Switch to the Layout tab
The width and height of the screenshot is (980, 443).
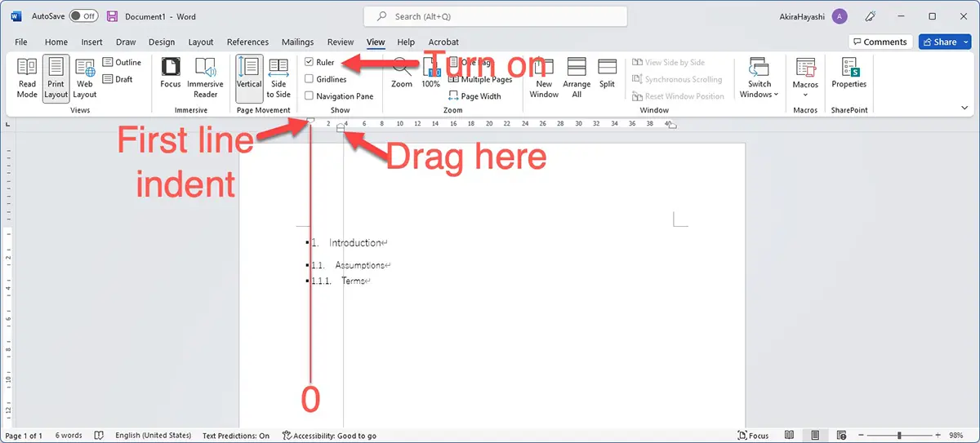pyautogui.click(x=201, y=42)
